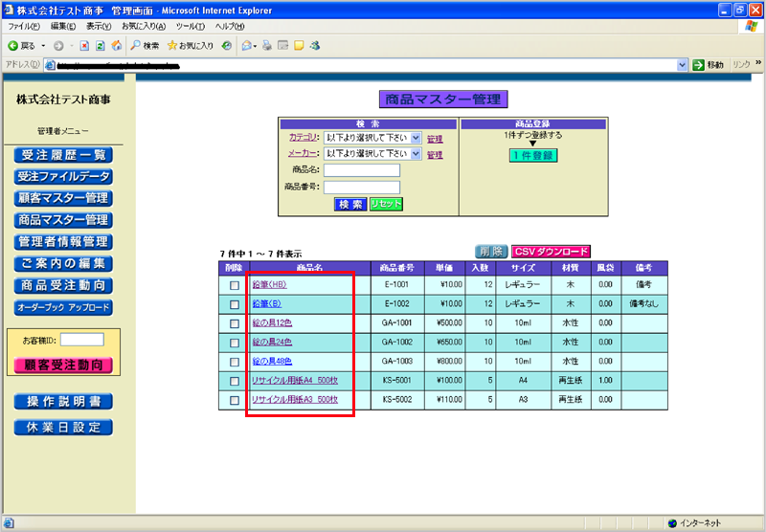
Task: Check the delete box for 鉛筆(HB)
Action: click(235, 285)
